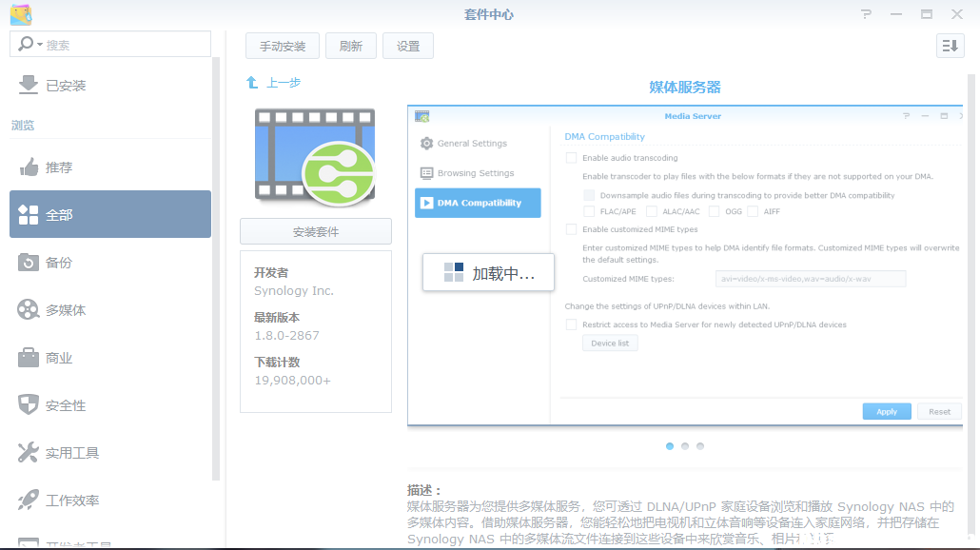980x550 pixels.
Task: Show the first screenshot via first dot
Action: pyautogui.click(x=670, y=446)
